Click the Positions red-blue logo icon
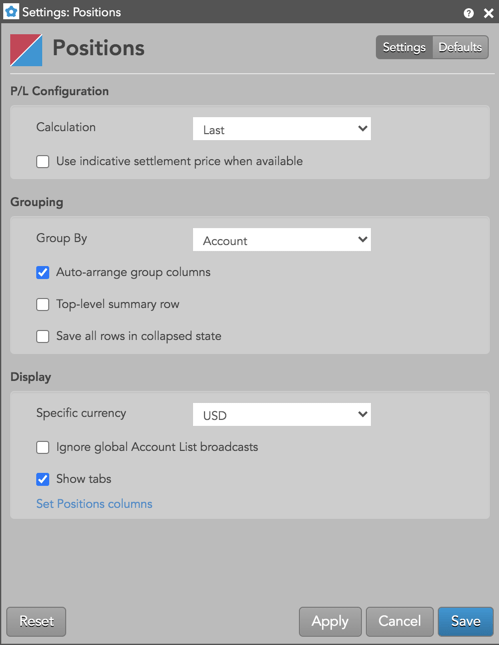The image size is (499, 645). [26, 50]
